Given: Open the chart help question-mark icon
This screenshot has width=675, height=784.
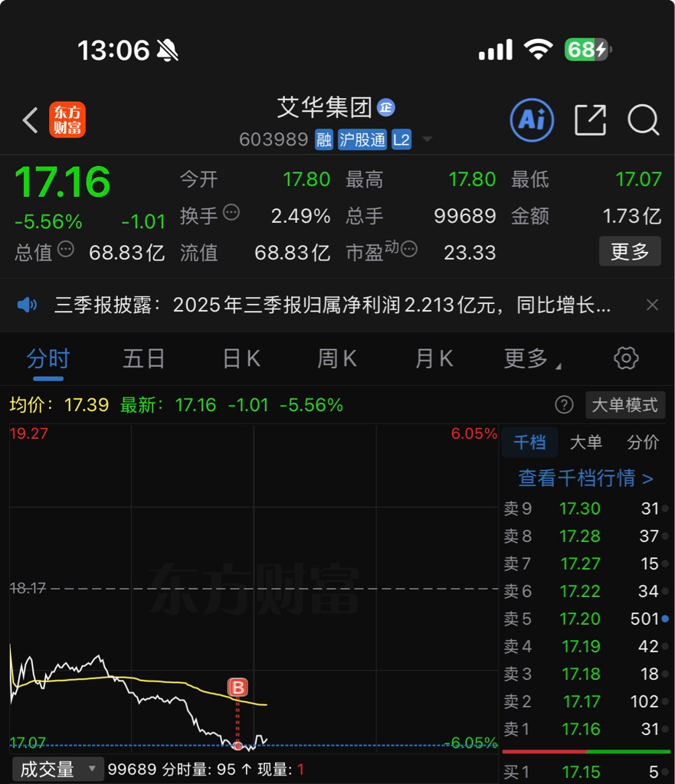Looking at the screenshot, I should (564, 404).
